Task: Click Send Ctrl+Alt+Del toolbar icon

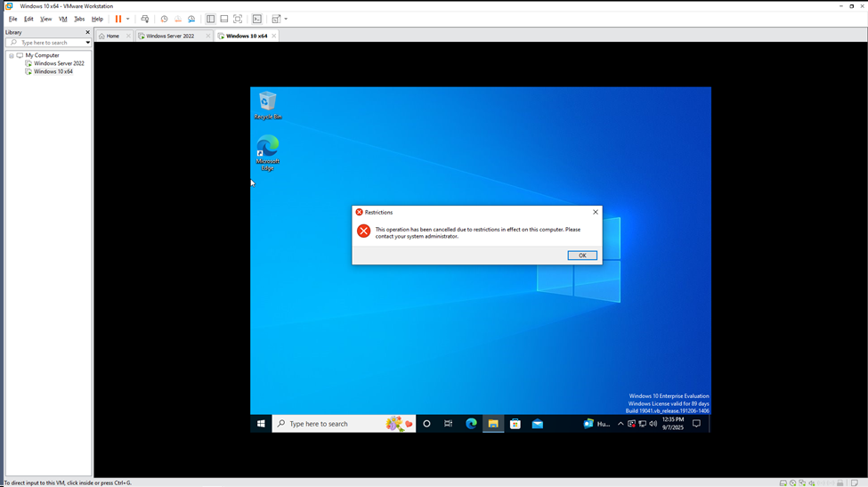Action: pos(145,19)
